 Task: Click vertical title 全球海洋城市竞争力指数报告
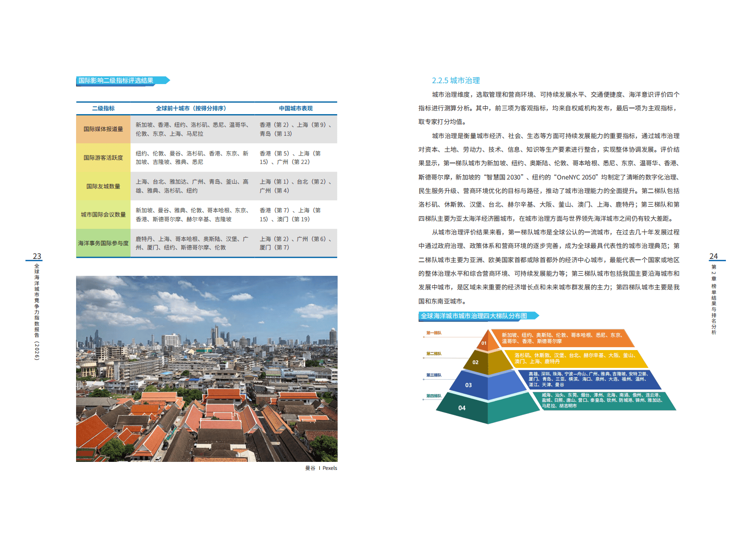pyautogui.click(x=37, y=312)
